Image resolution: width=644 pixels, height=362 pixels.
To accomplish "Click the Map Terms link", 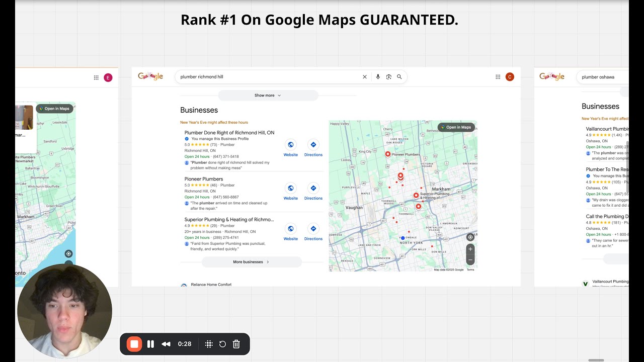I will (x=470, y=269).
